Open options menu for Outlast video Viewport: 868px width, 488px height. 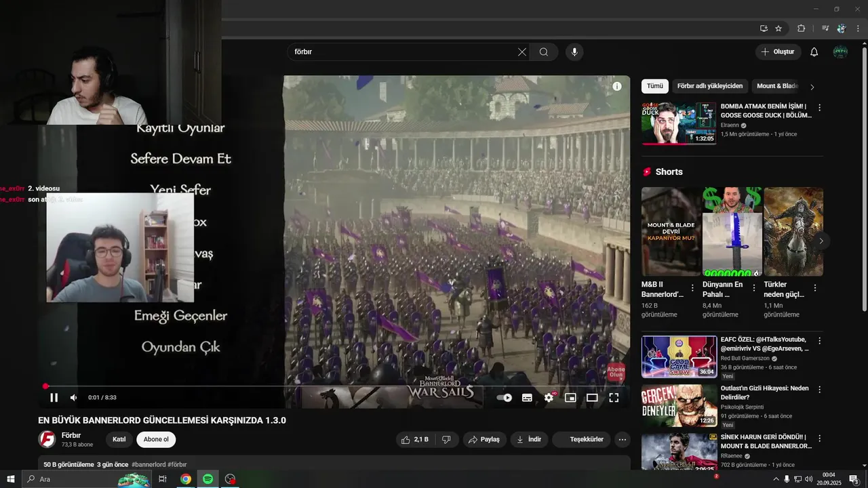coord(819,390)
